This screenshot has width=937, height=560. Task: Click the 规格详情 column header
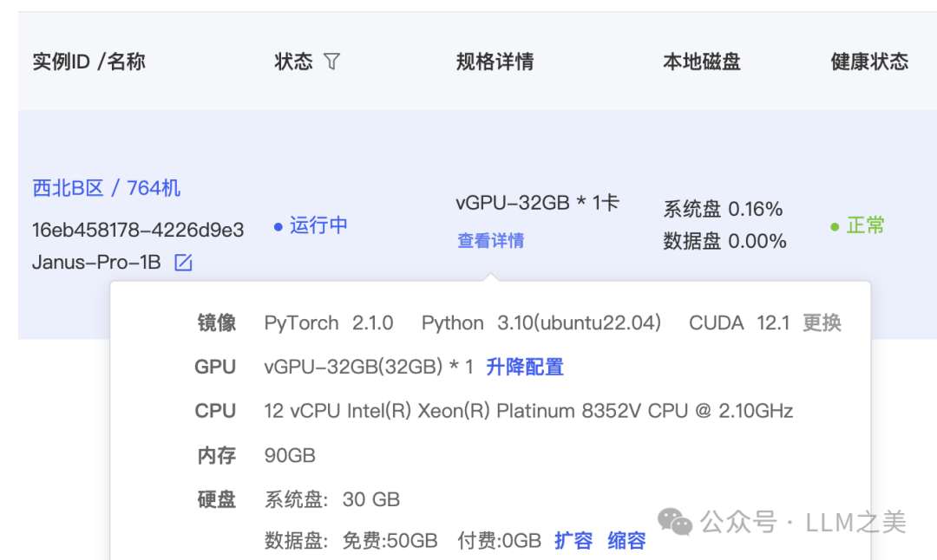495,62
